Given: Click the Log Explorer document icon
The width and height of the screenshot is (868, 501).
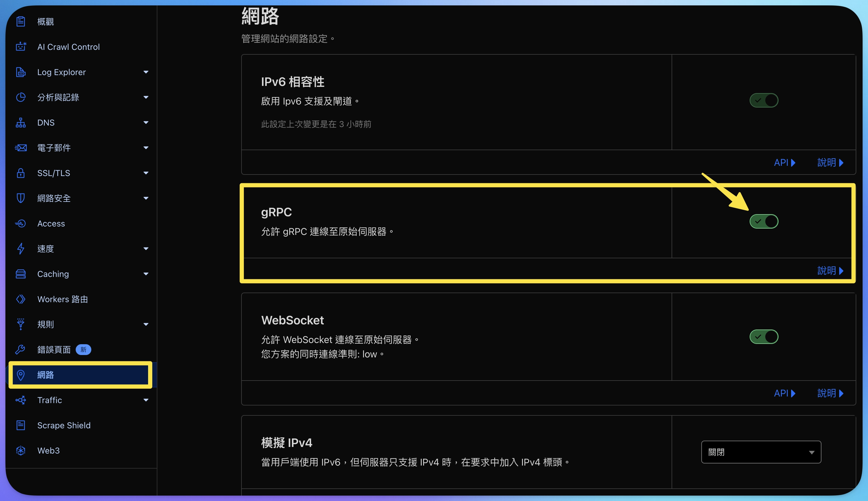Looking at the screenshot, I should [21, 72].
